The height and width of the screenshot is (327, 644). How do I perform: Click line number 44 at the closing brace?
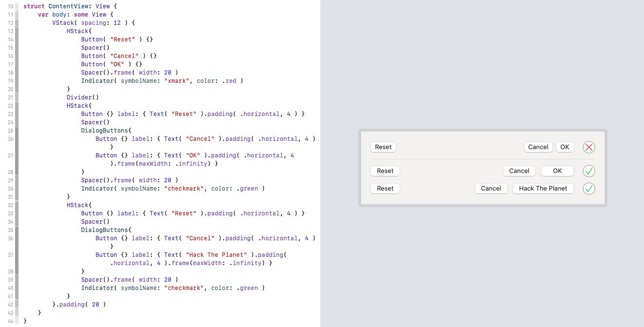point(10,321)
